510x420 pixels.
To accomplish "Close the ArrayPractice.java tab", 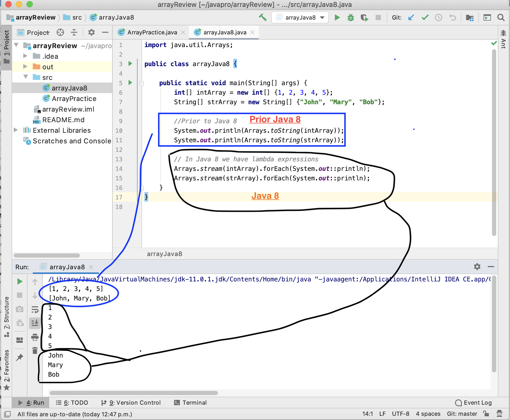I will (183, 32).
